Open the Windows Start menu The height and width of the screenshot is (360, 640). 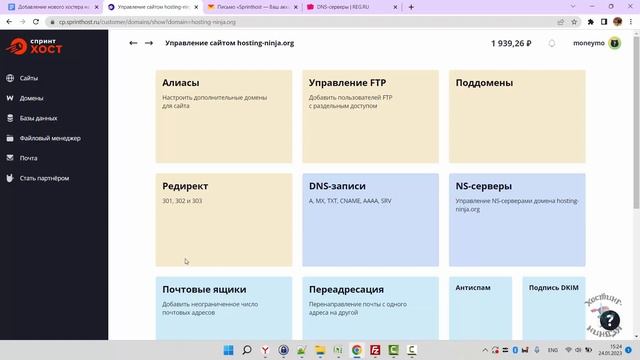(229, 350)
